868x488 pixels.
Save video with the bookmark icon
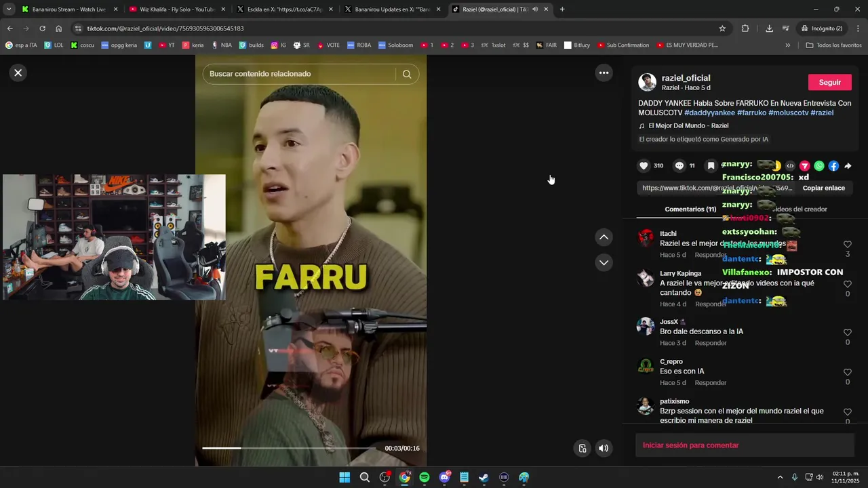click(711, 165)
